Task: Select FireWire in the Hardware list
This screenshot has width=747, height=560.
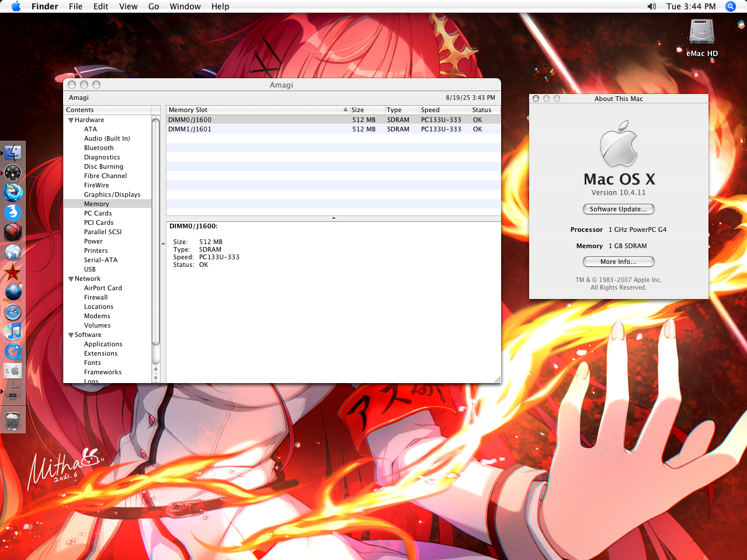Action: (96, 185)
